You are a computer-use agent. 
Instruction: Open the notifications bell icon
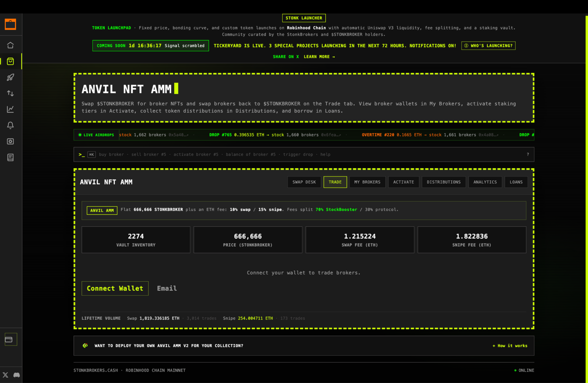pyautogui.click(x=10, y=125)
